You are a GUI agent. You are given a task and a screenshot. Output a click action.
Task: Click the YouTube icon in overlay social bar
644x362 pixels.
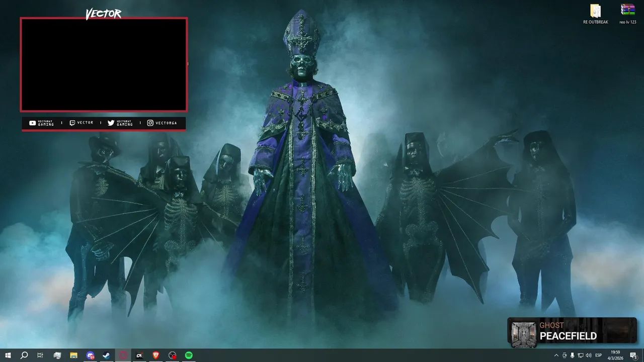pyautogui.click(x=33, y=123)
